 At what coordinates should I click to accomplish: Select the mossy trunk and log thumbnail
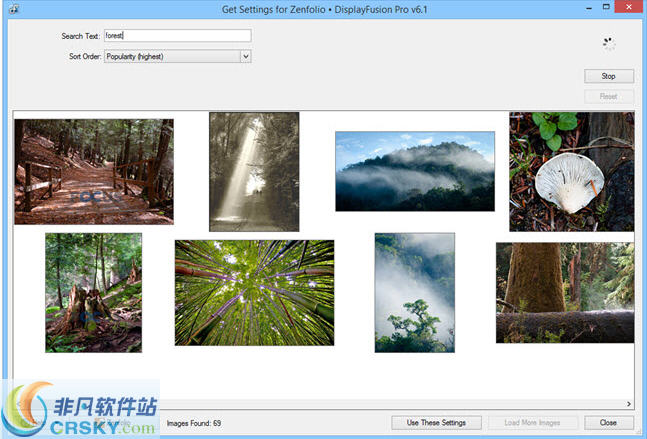click(x=565, y=293)
